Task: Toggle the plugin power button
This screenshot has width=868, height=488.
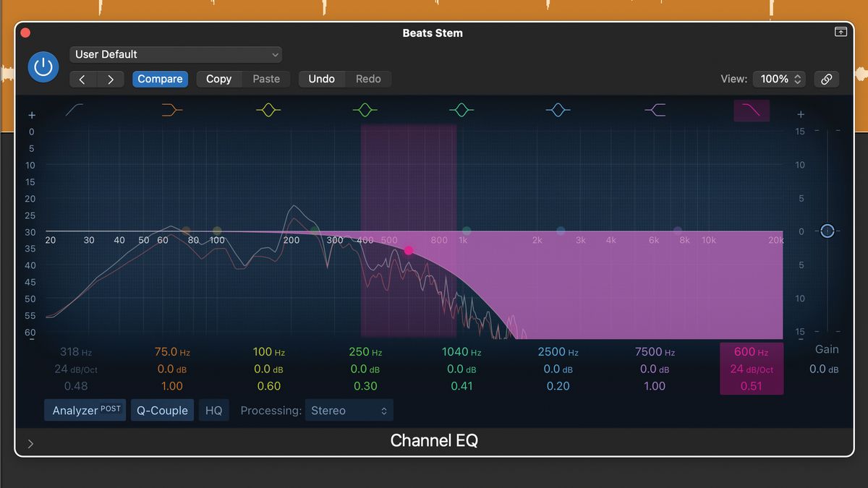Action: (x=43, y=67)
